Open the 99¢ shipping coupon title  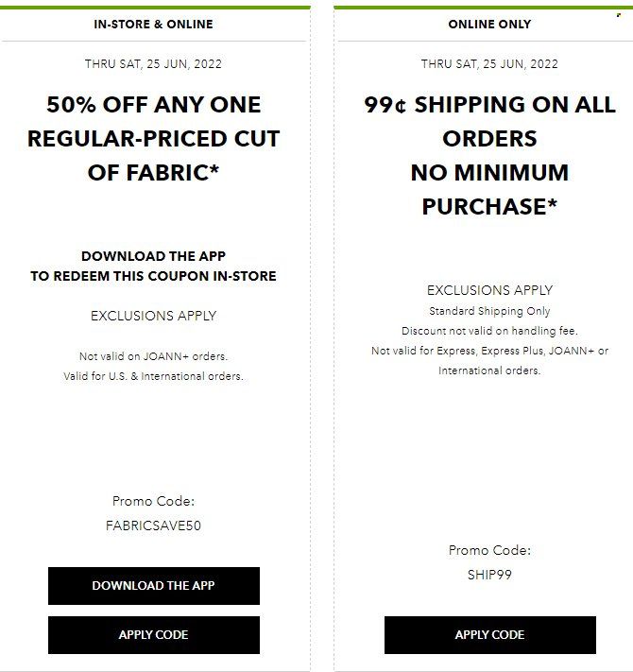point(489,156)
